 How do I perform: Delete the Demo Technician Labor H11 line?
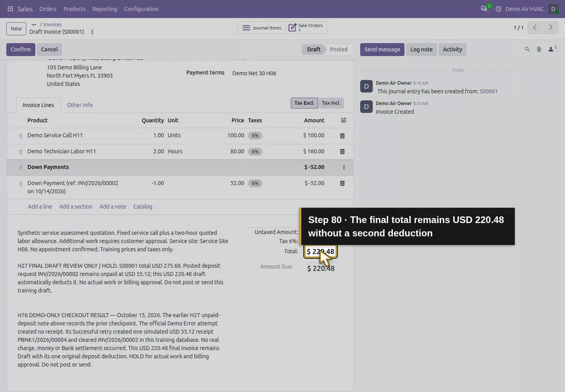(x=342, y=151)
